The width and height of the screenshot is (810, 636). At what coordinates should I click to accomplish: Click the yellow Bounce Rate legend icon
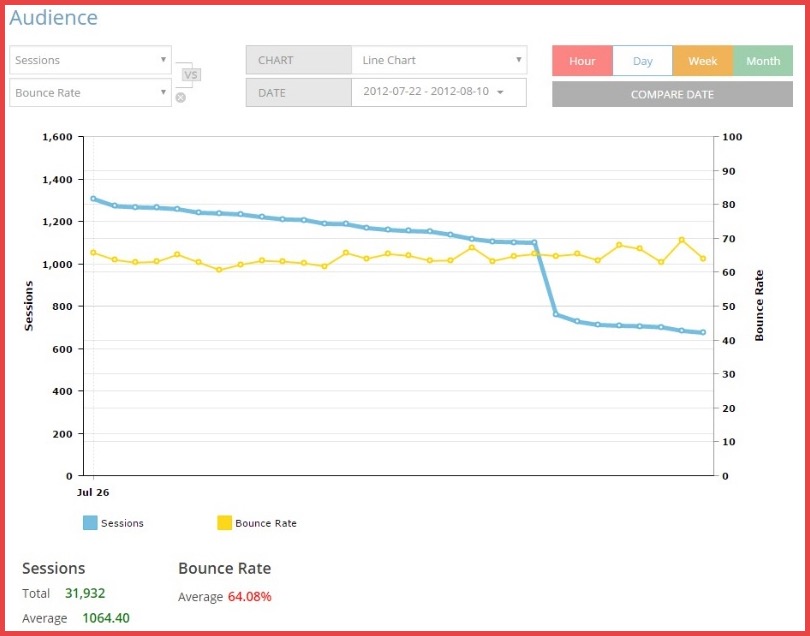[224, 523]
